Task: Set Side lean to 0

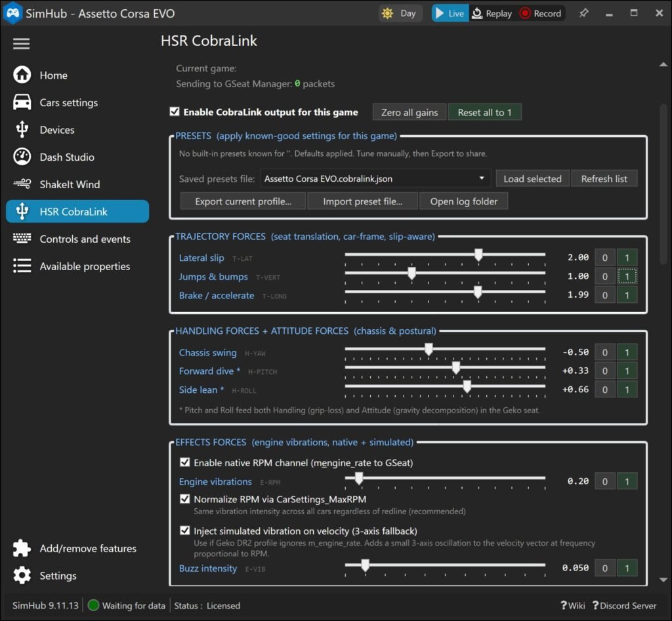Action: tap(604, 390)
